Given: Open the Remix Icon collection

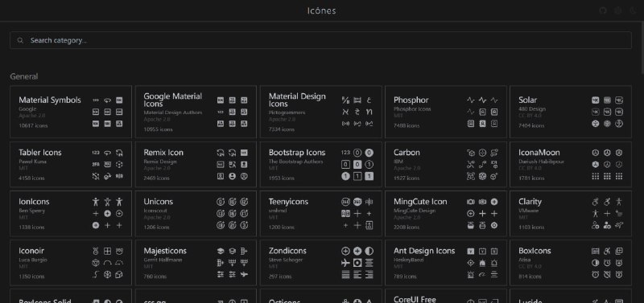Looking at the screenshot, I should pyautogui.click(x=196, y=165).
